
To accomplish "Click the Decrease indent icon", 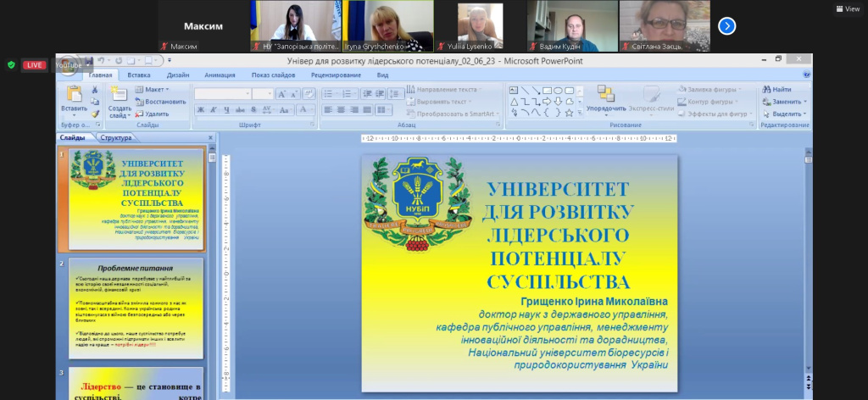I will point(367,94).
